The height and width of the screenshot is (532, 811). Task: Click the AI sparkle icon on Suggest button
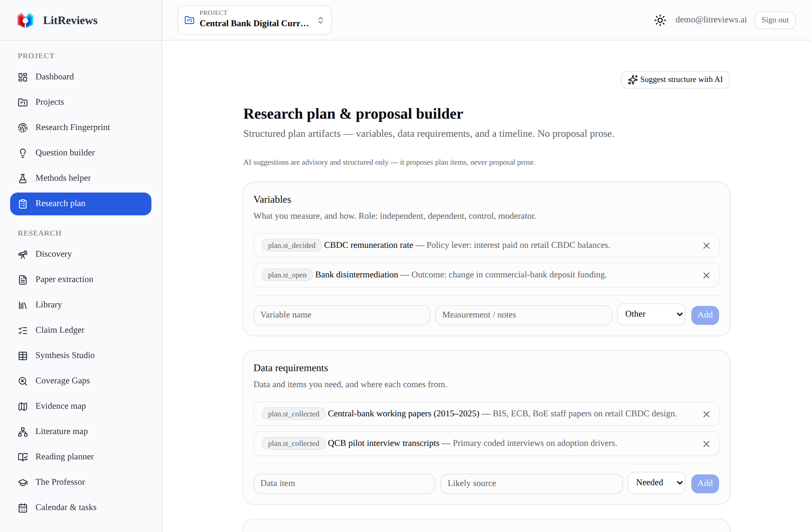[x=633, y=80]
